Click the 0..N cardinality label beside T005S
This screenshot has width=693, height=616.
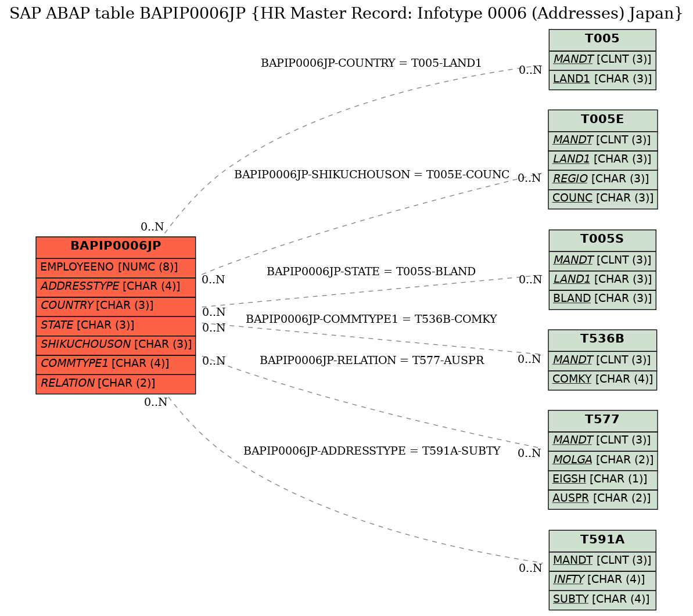pos(530,280)
